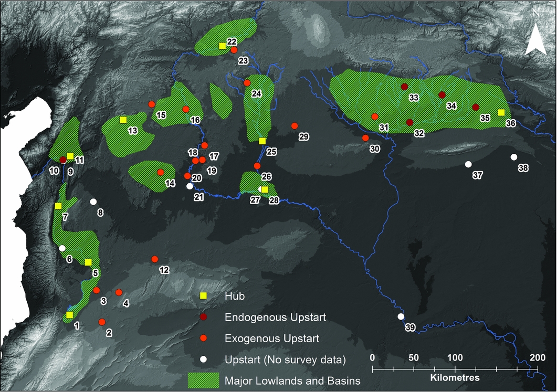Select the white marker labeled 8
Viewport: 557px width, 392px height.
pos(93,202)
